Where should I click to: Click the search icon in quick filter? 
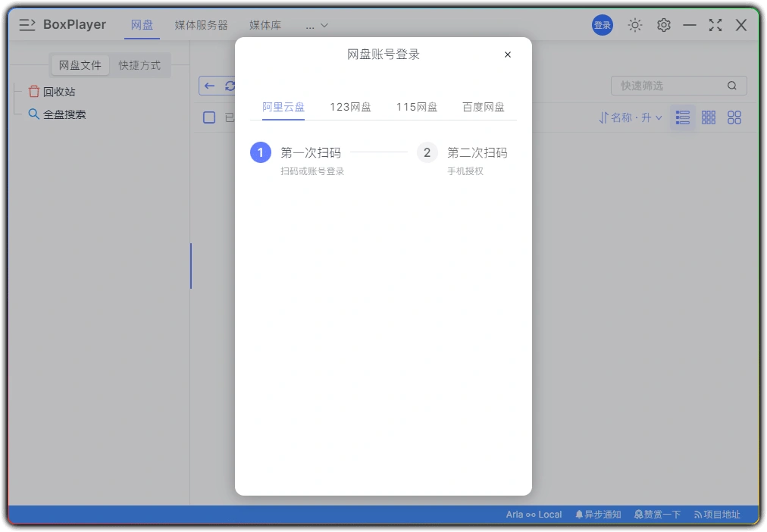(x=732, y=86)
